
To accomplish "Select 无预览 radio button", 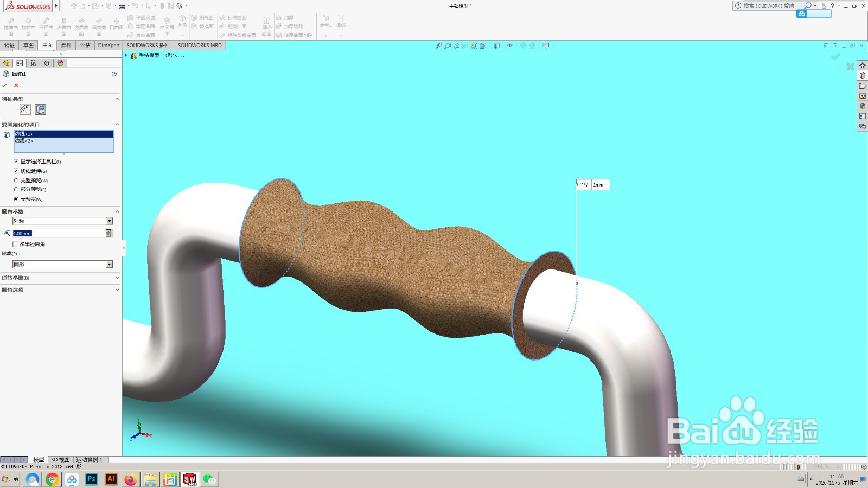I will [x=16, y=199].
